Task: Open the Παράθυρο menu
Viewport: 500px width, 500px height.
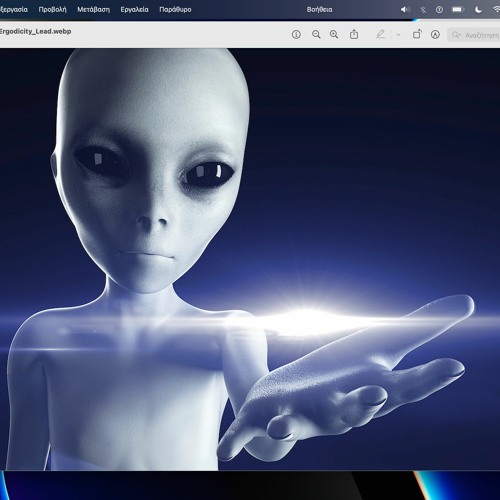Action: (x=175, y=9)
